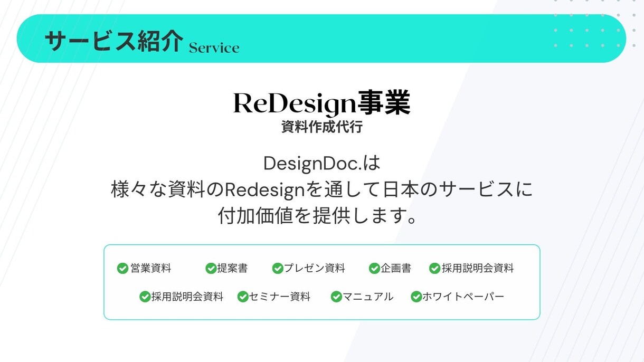
Task: Click 採用説明会資料 text left of セミナー資料
Action: [187, 297]
